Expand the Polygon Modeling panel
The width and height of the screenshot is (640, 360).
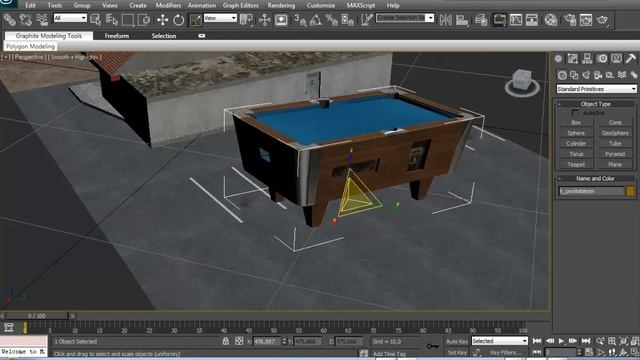[30, 47]
